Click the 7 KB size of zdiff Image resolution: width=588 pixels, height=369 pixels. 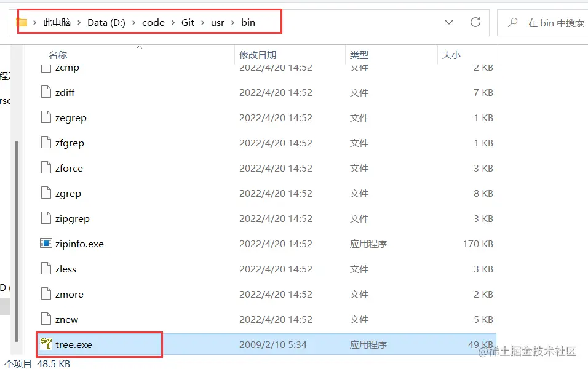coord(483,93)
